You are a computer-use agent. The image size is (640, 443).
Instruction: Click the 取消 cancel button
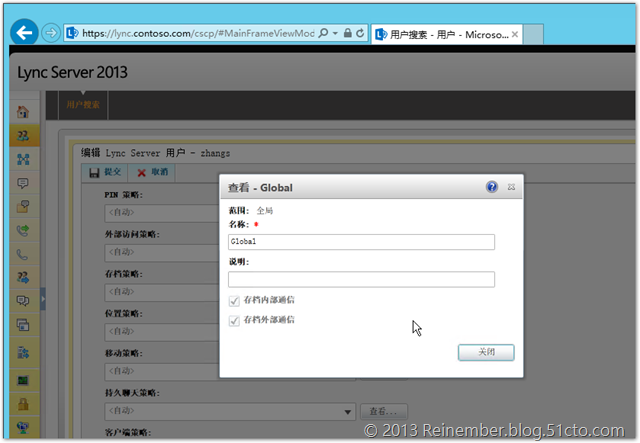pyautogui.click(x=152, y=172)
